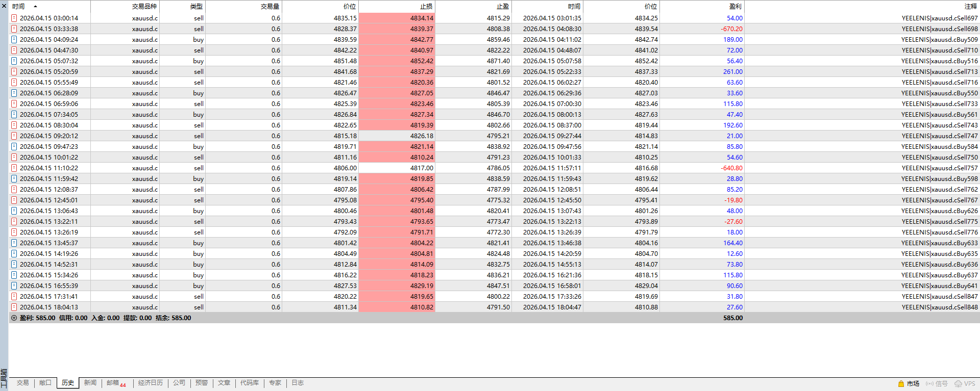
Task: Click comment YEELENIS|xauusd.cSell697
Action: 940,18
